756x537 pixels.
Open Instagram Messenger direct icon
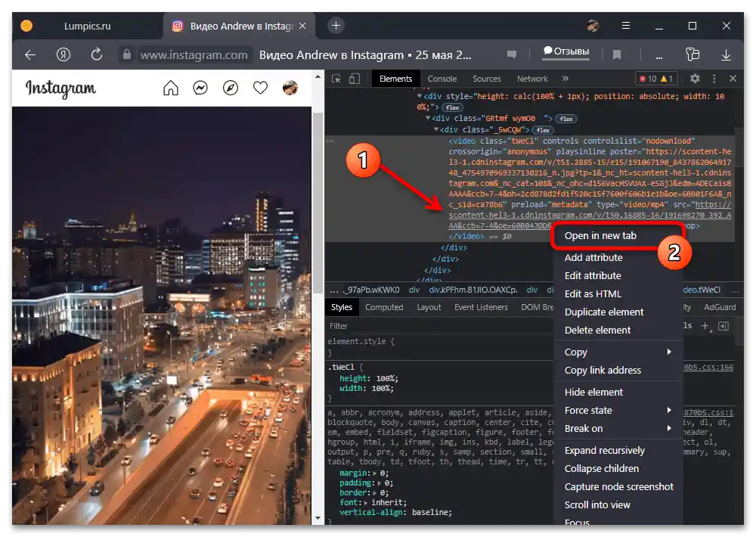tap(200, 88)
